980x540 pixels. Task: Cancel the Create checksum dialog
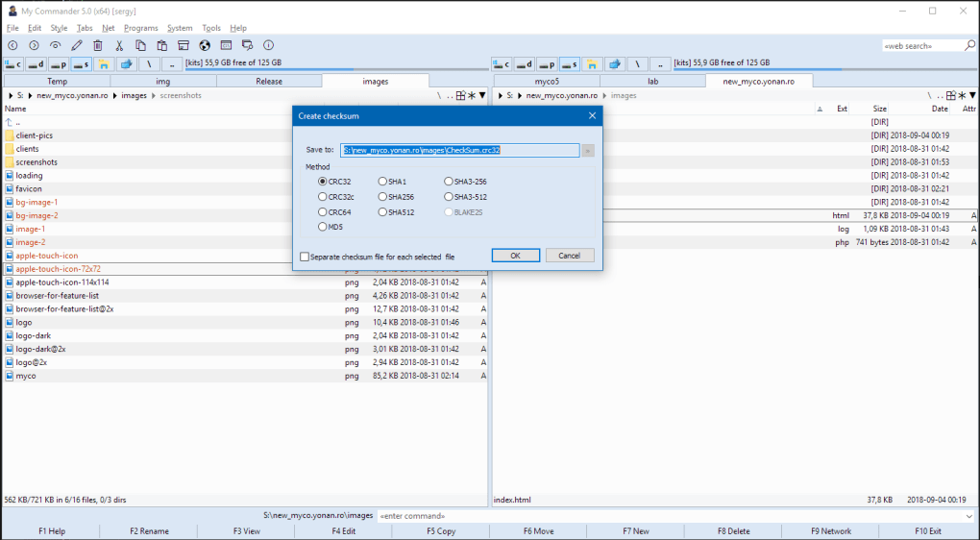click(570, 256)
